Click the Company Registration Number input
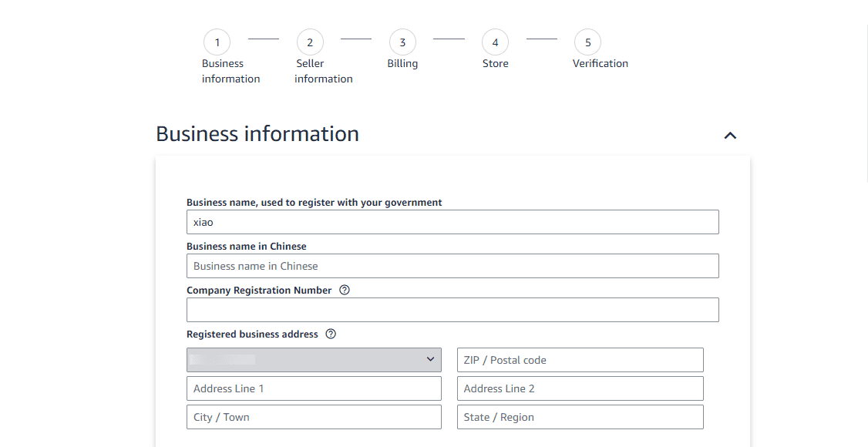Viewport: 868px width, 447px height. pyautogui.click(x=453, y=310)
